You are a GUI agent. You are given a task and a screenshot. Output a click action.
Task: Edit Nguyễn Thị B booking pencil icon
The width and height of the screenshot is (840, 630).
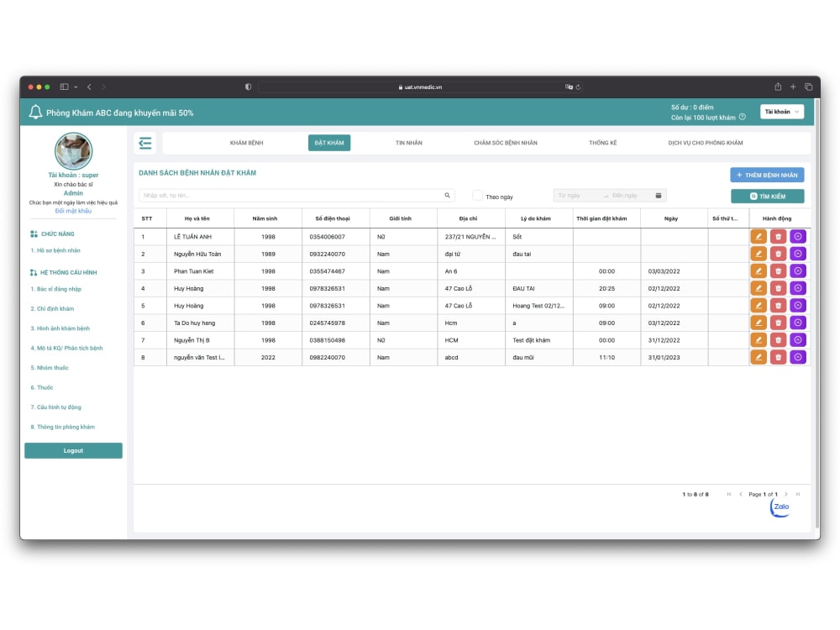click(x=758, y=340)
